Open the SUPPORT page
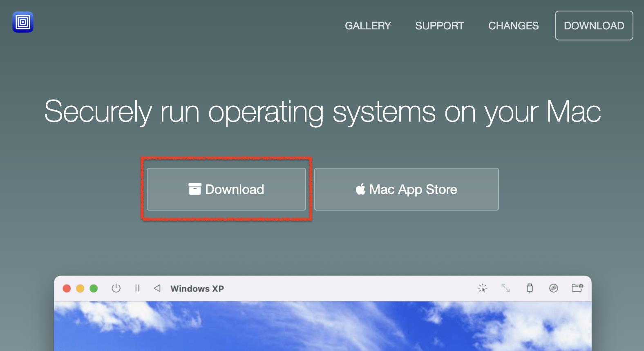The height and width of the screenshot is (351, 644). tap(440, 26)
